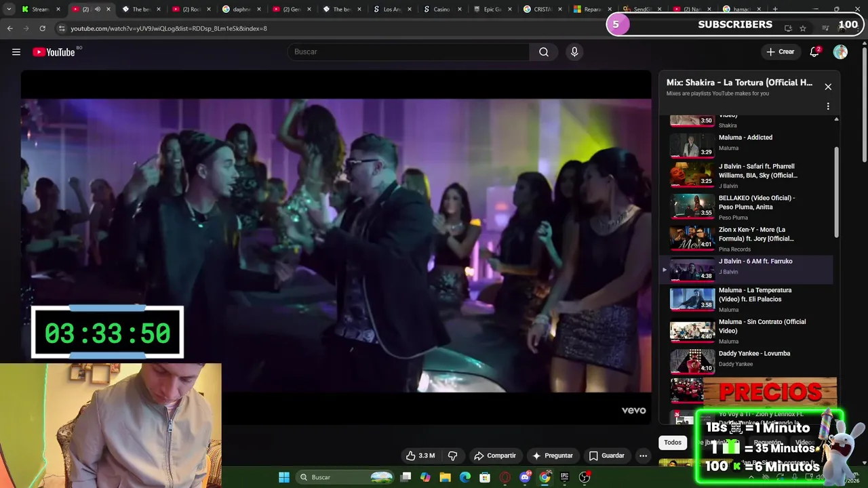868x488 pixels.
Task: Switch to the Casino tab
Action: tap(441, 9)
